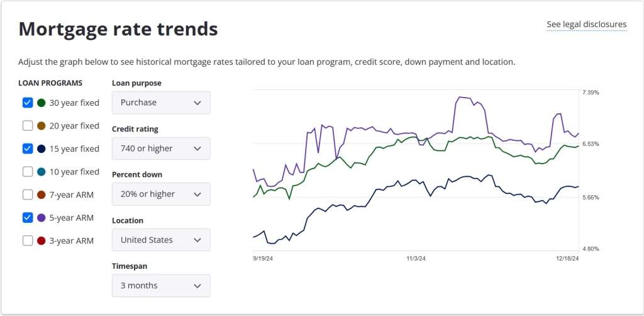Select the 3-year ARM checkbox
Viewport: 644px width, 316px height.
pyautogui.click(x=28, y=240)
